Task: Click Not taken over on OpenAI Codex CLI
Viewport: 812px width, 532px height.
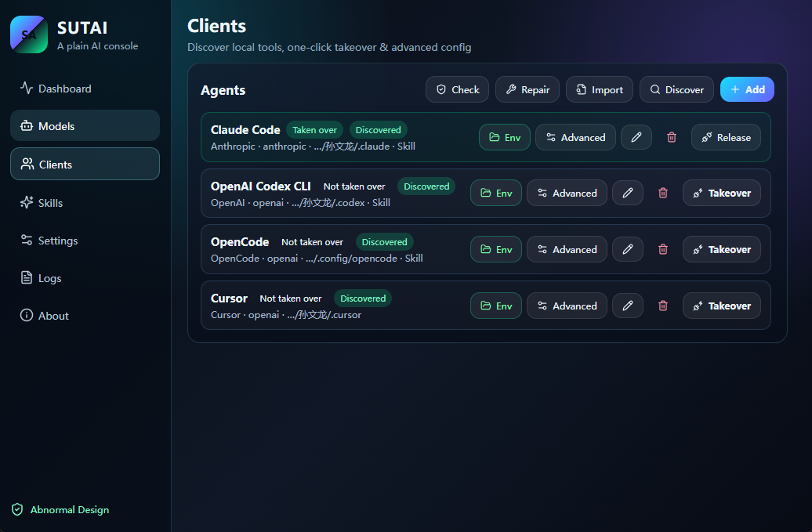Action: pos(354,186)
